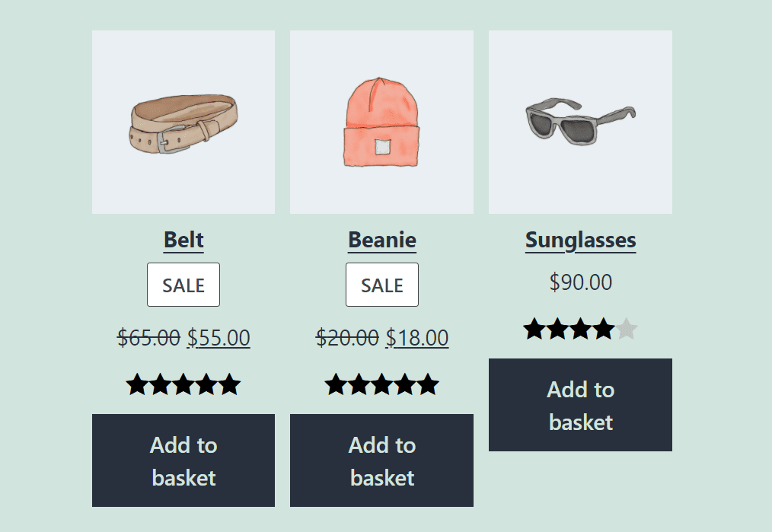Select the first star in Beanie's rating
Viewport: 772px width, 532px height.
[x=333, y=384]
